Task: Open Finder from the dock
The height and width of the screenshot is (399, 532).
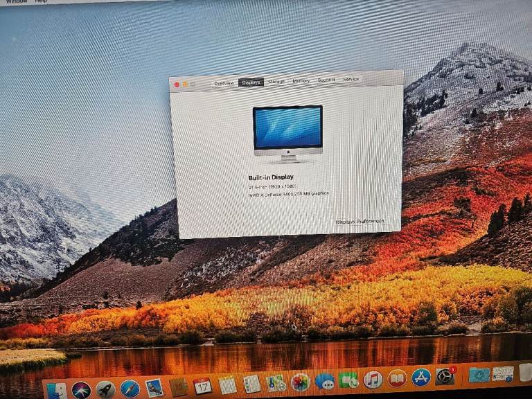Action: pos(57,391)
